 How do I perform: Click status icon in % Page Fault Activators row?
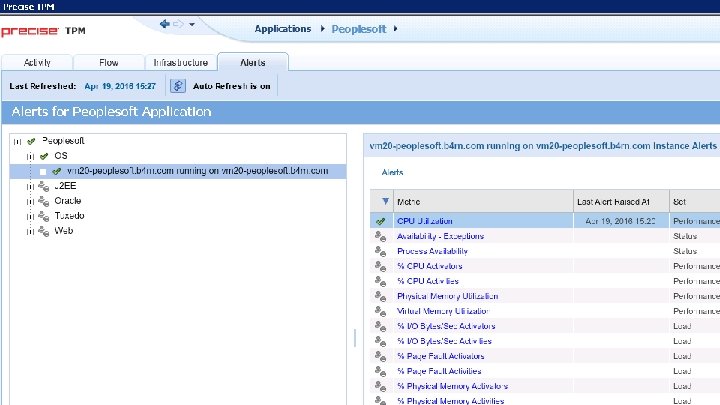pyautogui.click(x=381, y=356)
